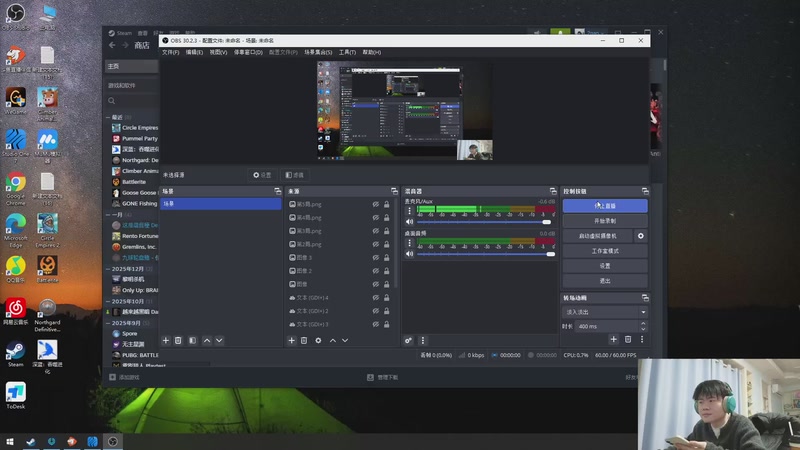Collapse the 2025年12月 group in Steam
800x450 pixels.
pos(110,269)
